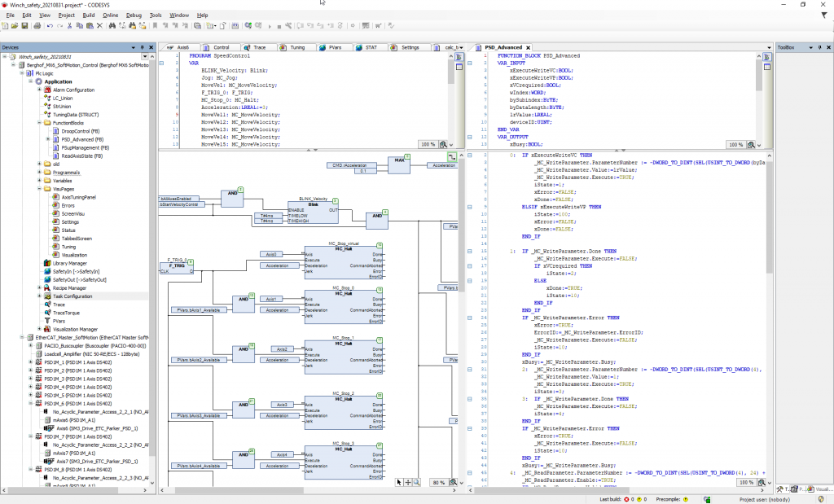Select EtherCAT_Master_SoftMotion node
This screenshot has height=504, width=834.
91,338
